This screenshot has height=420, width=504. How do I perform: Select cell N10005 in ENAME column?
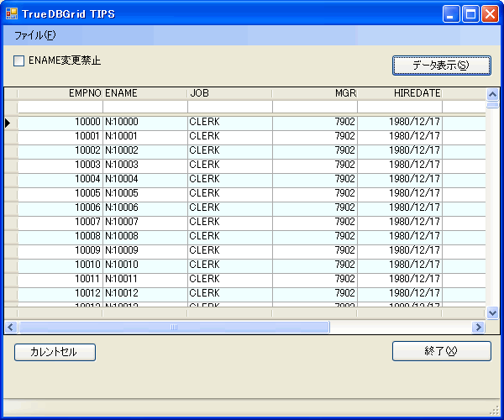(144, 193)
